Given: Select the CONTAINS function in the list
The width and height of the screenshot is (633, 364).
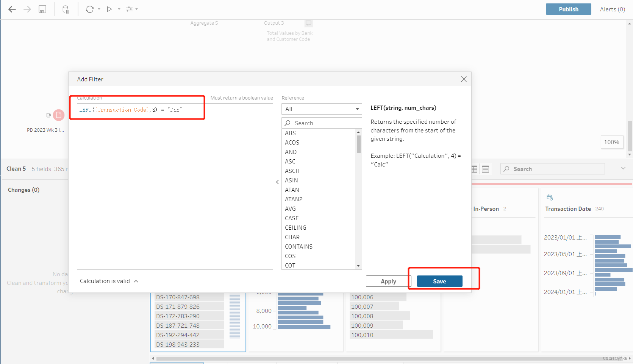Looking at the screenshot, I should tap(299, 246).
